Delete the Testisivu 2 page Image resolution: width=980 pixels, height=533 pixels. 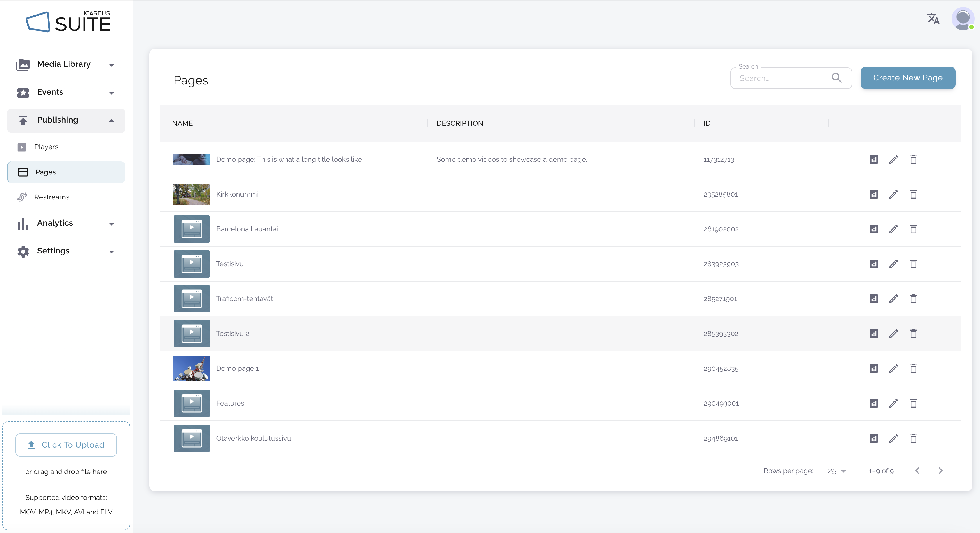913,334
